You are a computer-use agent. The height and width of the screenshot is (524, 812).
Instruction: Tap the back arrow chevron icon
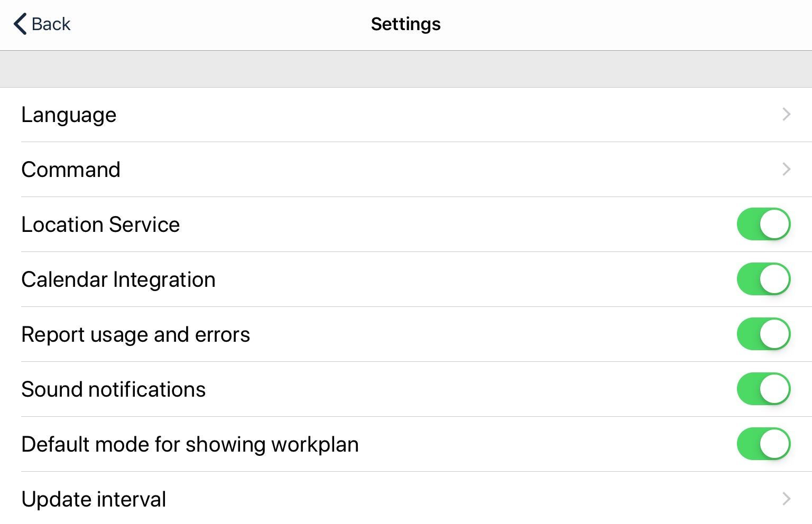click(20, 24)
